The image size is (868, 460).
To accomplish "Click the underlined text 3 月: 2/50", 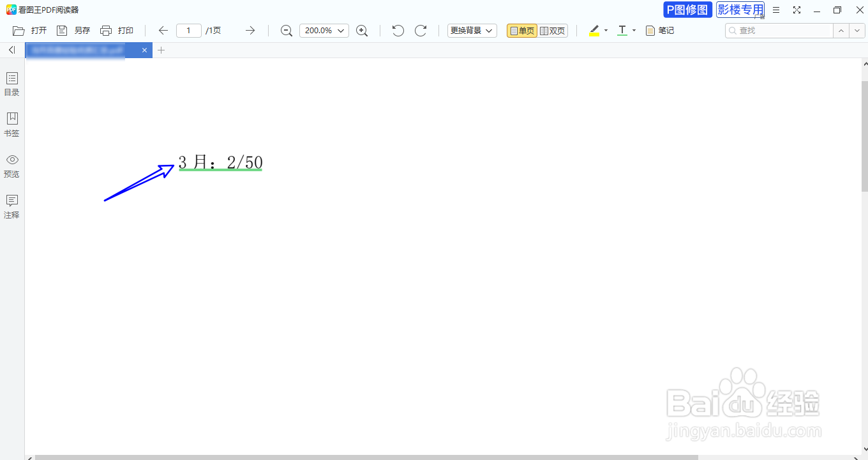I will click(220, 162).
